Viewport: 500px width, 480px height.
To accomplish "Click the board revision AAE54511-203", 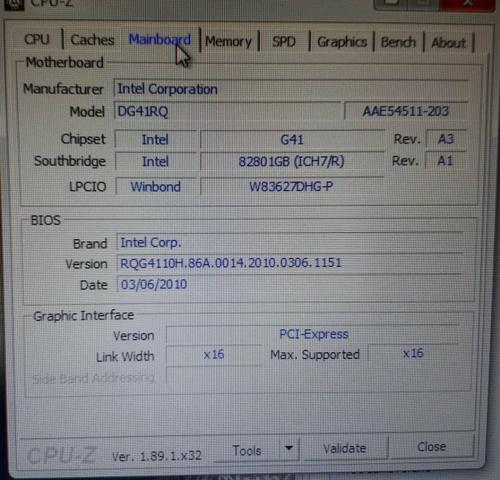I will pyautogui.click(x=406, y=111).
